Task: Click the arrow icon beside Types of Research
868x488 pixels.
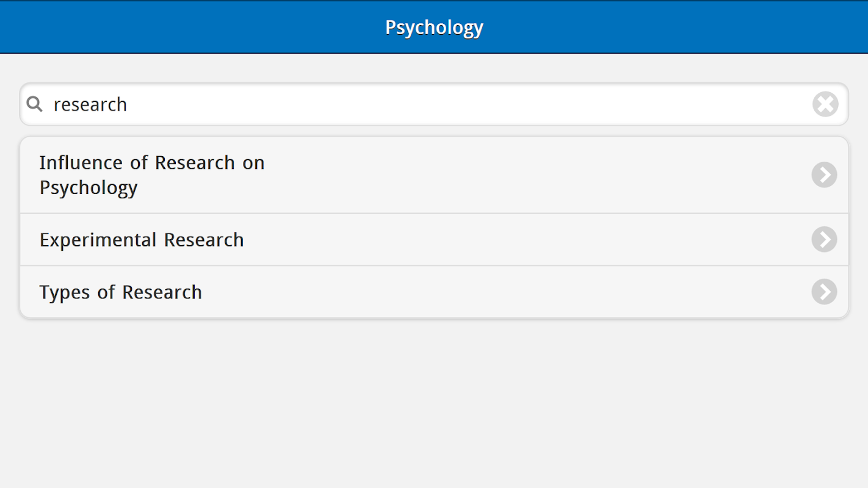Action: click(x=824, y=292)
